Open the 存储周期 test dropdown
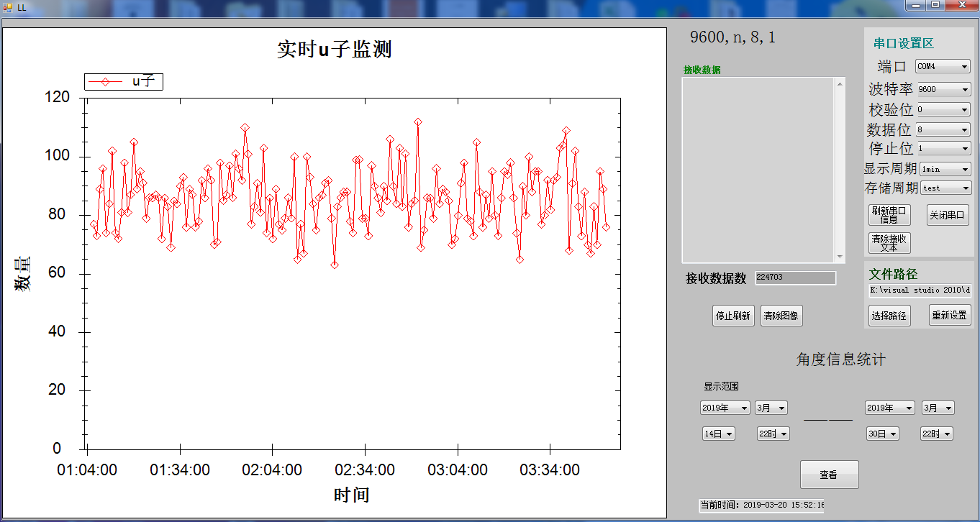 pos(945,188)
